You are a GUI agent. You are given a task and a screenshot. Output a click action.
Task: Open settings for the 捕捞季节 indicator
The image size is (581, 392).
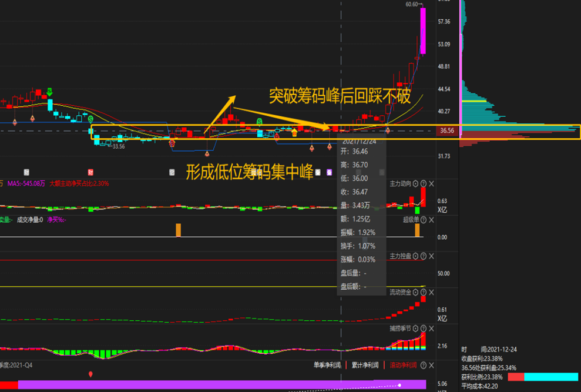(x=415, y=329)
